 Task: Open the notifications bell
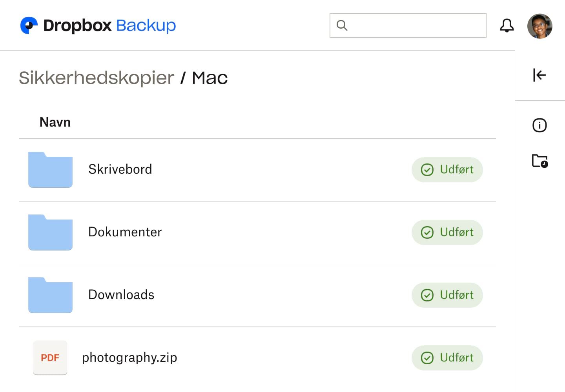click(507, 25)
